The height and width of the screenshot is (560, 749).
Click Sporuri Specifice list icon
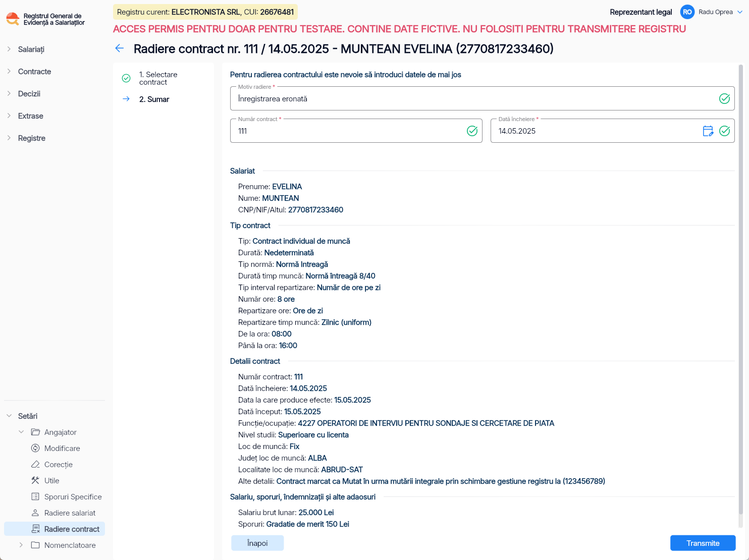point(35,496)
